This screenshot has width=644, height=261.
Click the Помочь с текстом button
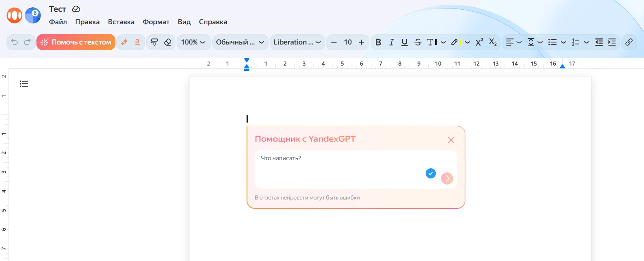pos(76,42)
